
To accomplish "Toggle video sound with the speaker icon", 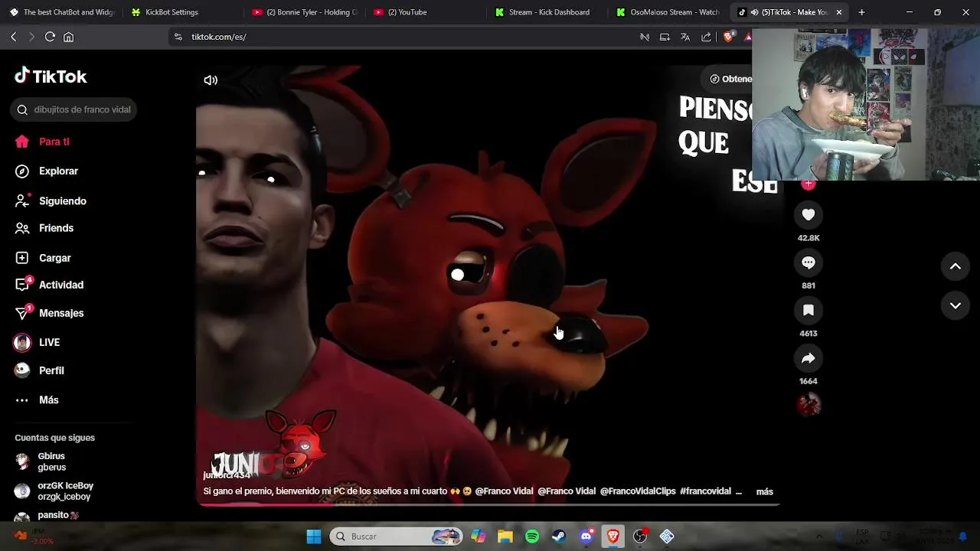I will coord(211,80).
